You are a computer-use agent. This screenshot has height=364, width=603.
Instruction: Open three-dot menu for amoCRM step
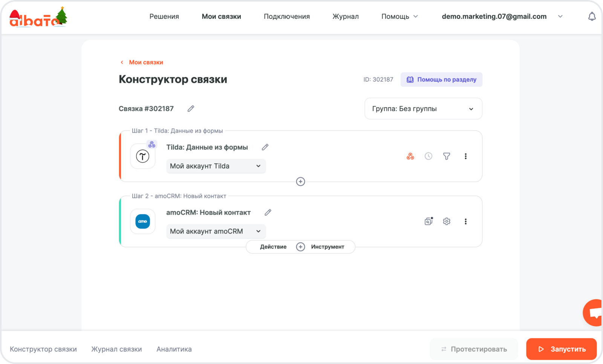(465, 221)
